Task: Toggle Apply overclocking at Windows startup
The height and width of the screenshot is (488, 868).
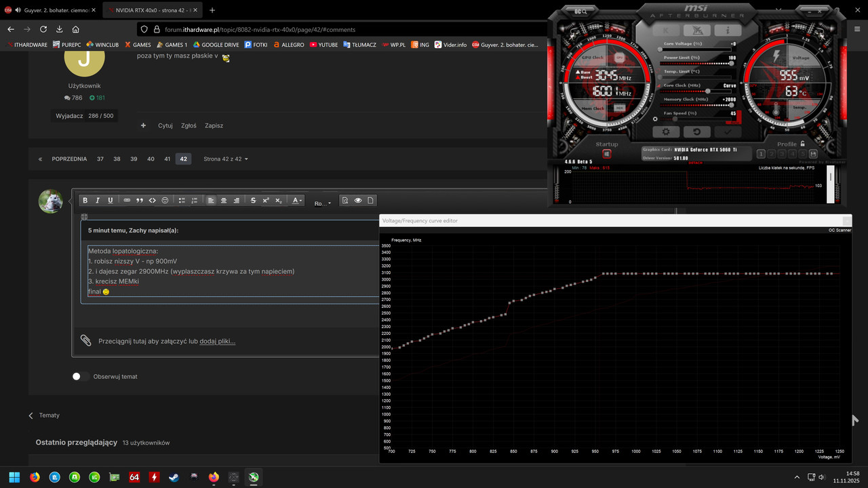Action: (606, 154)
